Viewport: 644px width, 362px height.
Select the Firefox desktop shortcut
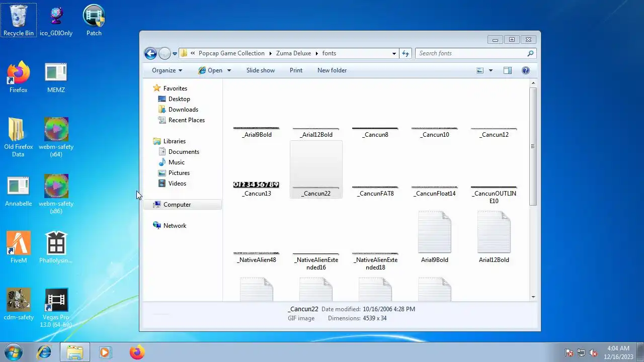[x=19, y=77]
